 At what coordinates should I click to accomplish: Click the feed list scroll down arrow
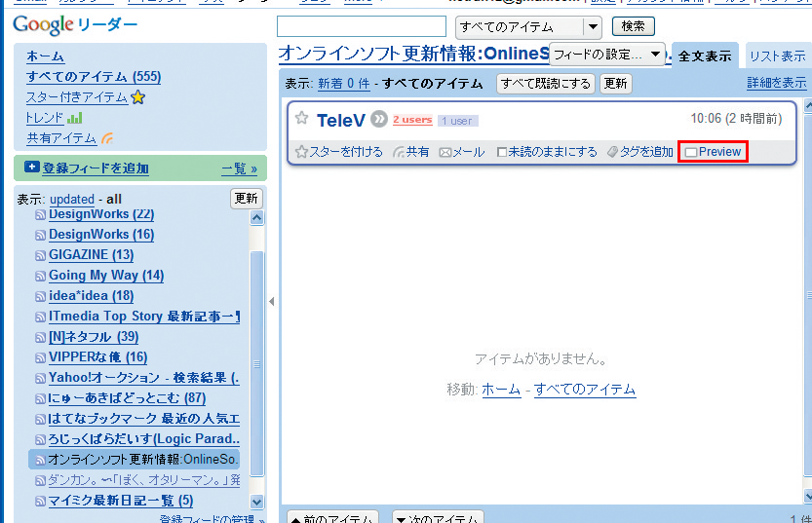click(257, 502)
